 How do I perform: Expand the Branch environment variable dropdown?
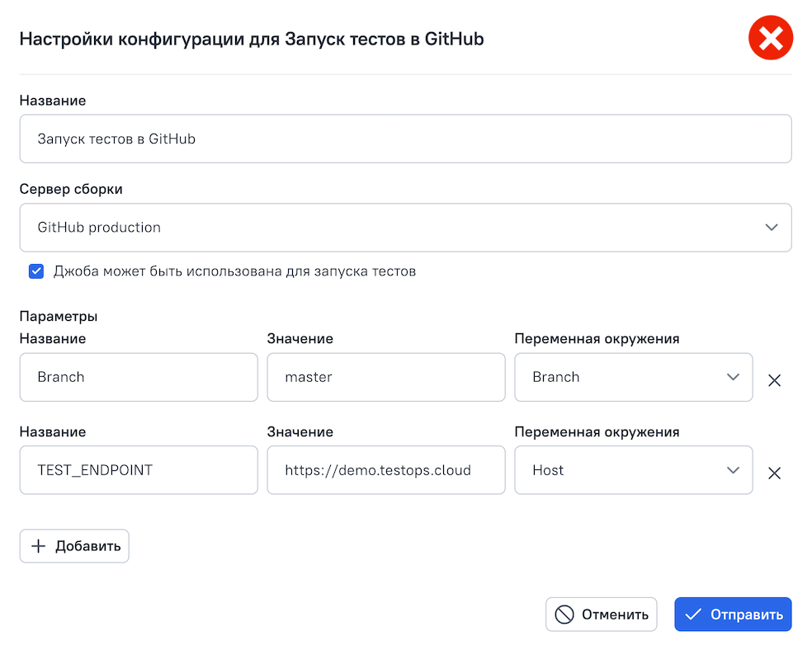(632, 377)
